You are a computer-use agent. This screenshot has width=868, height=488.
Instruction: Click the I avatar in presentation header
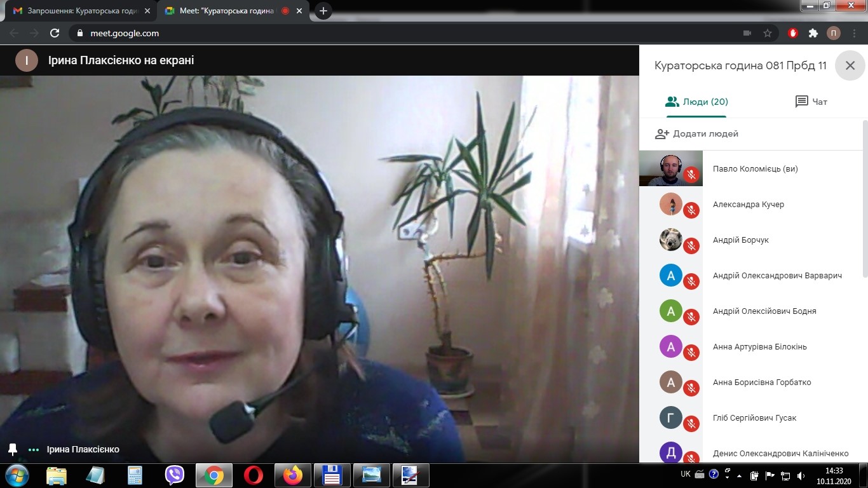tap(27, 60)
